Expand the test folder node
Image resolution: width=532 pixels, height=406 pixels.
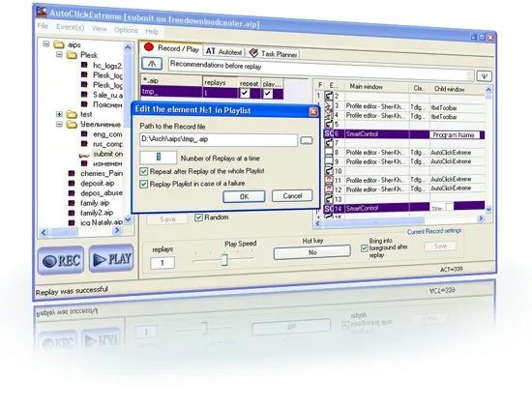tap(59, 114)
